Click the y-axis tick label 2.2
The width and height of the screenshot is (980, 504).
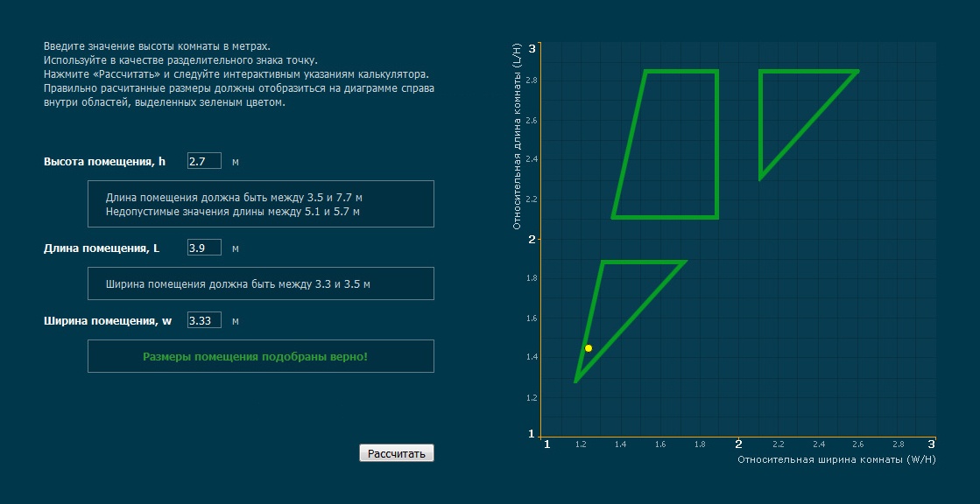coord(532,199)
